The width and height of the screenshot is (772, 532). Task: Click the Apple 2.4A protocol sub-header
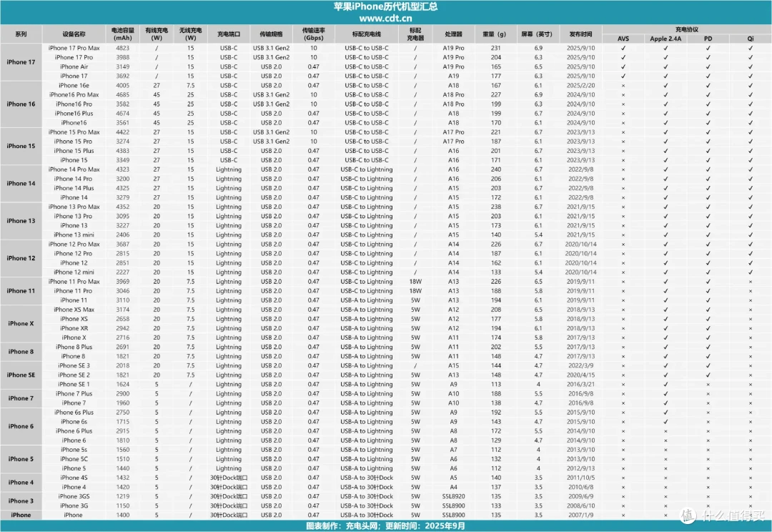tap(665, 39)
